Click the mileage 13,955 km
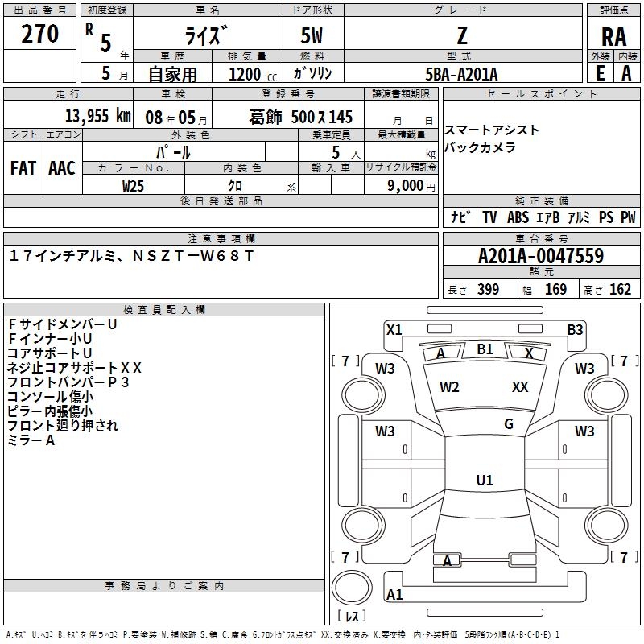644x644 pixels. coord(97,116)
